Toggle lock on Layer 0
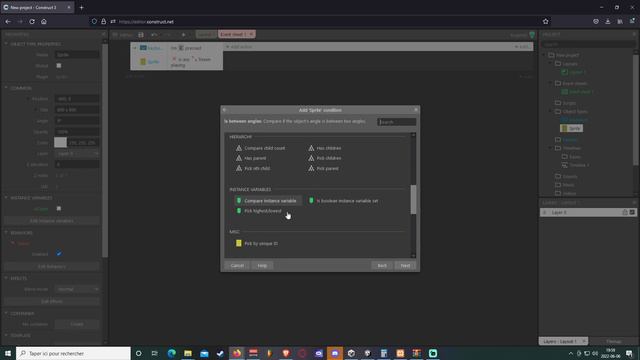Screen dimensions: 640x360 [x=624, y=212]
